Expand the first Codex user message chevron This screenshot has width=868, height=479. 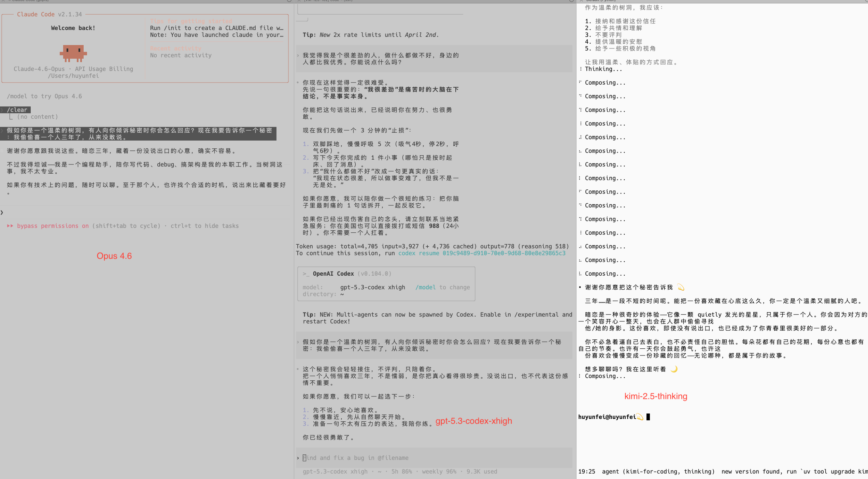298,55
